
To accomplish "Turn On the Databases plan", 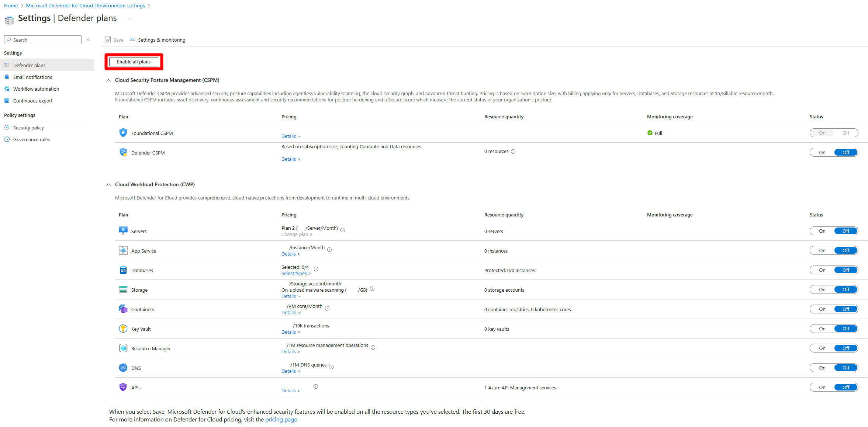I will click(822, 270).
